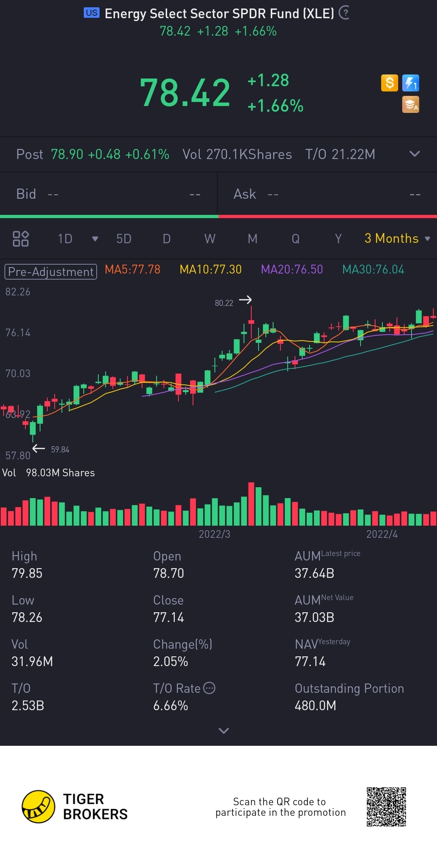Open the 1D interval dropdown arrow
437x868 pixels.
[95, 239]
